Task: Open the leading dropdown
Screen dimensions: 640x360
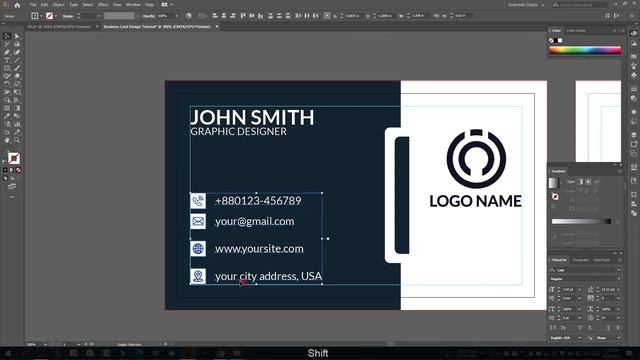Action: tap(619, 289)
